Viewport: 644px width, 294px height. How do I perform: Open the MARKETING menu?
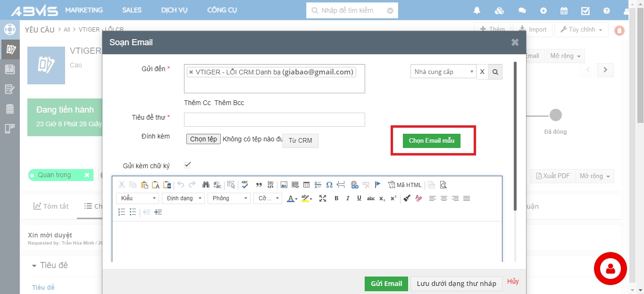pos(84,10)
